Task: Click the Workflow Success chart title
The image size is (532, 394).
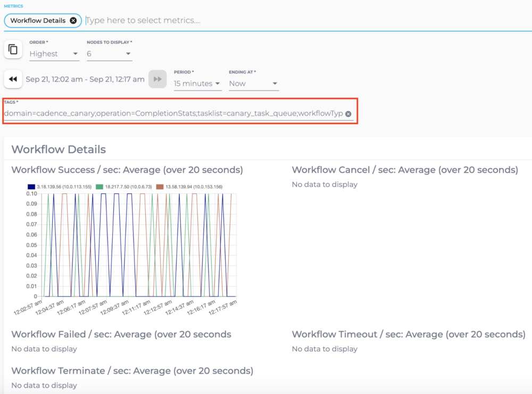Action: [x=126, y=169]
